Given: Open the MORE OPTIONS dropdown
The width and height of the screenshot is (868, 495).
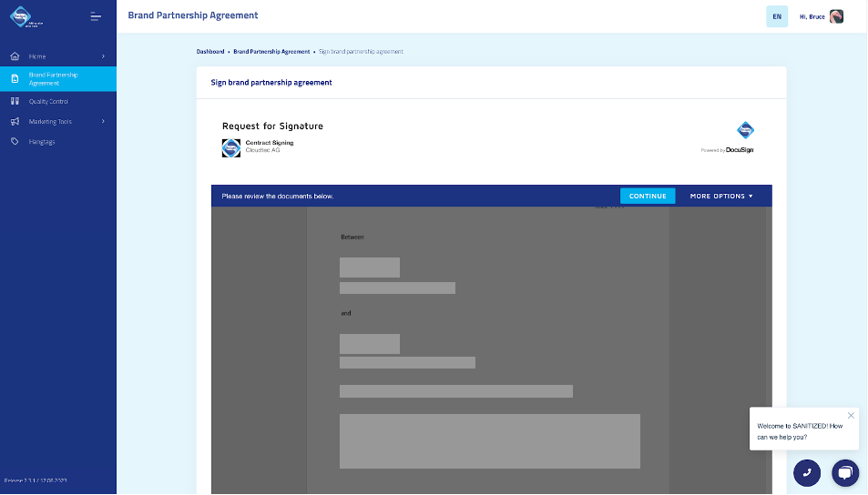Looking at the screenshot, I should point(721,196).
